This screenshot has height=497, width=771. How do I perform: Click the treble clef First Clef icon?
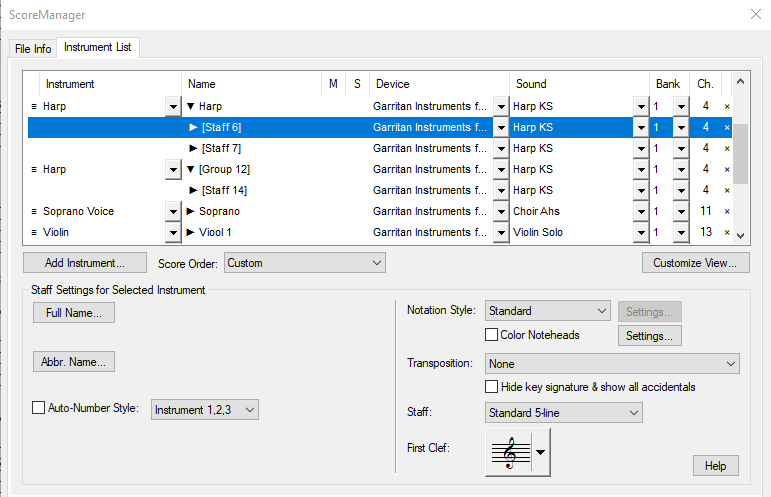pyautogui.click(x=509, y=452)
